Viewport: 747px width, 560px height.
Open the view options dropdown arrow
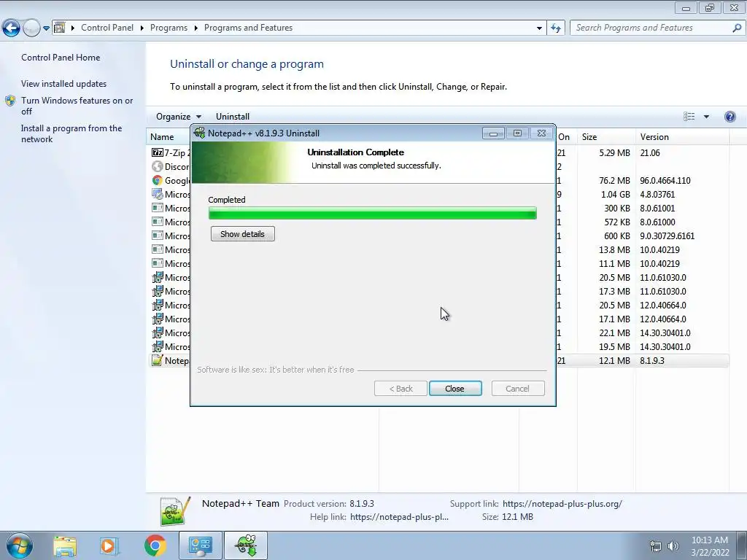[706, 117]
